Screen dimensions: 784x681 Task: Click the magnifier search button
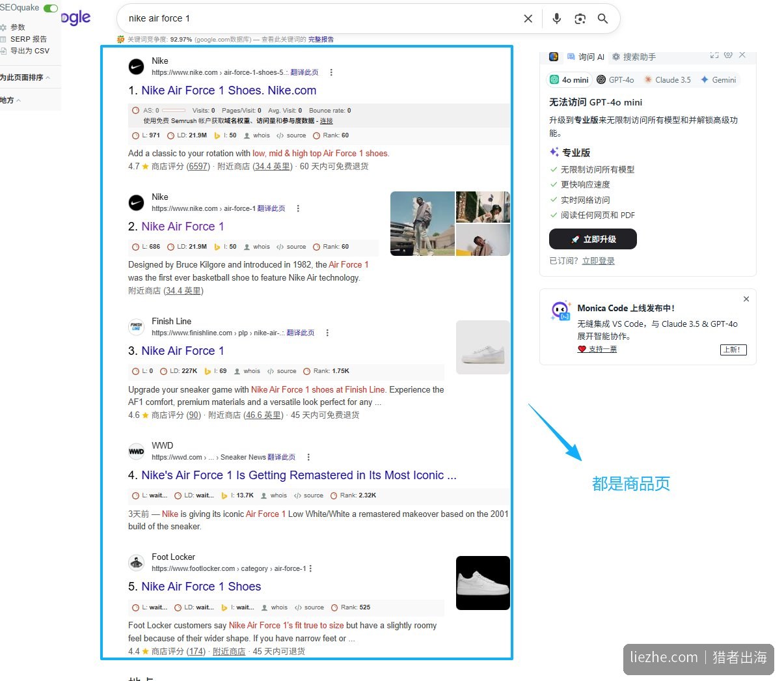603,19
